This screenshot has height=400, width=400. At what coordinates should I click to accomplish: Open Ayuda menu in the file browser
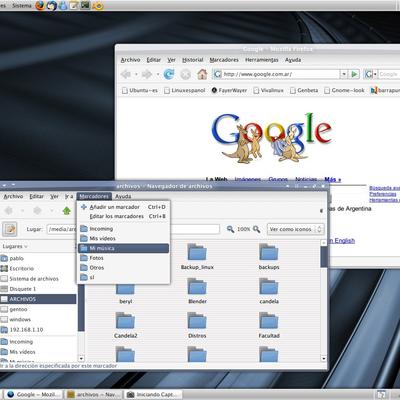click(123, 196)
